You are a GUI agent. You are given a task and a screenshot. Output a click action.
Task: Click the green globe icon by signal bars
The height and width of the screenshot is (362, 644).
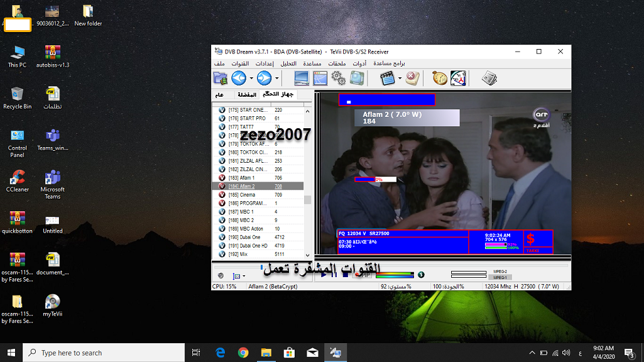pos(421,275)
